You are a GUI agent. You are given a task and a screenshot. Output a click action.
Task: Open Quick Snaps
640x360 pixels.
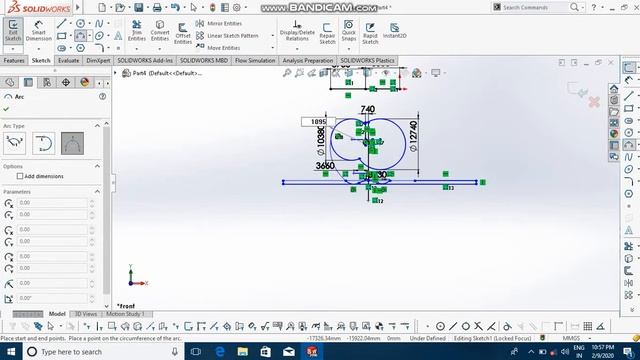(x=349, y=31)
